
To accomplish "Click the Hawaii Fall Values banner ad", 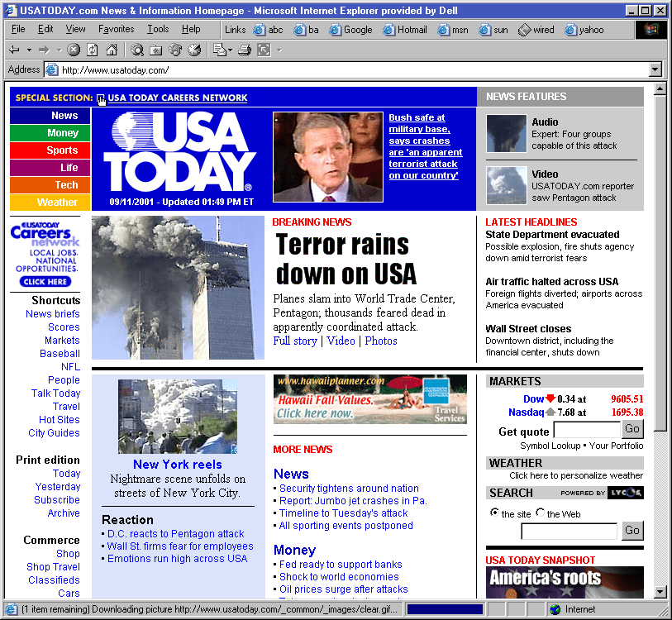I will tap(370, 399).
